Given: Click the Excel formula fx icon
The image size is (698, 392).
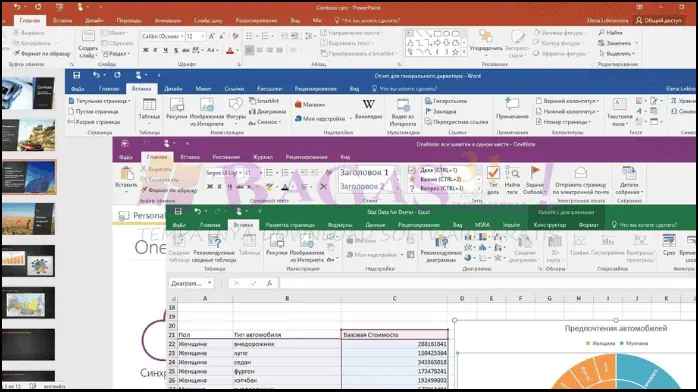Looking at the screenshot, I should tap(269, 283).
